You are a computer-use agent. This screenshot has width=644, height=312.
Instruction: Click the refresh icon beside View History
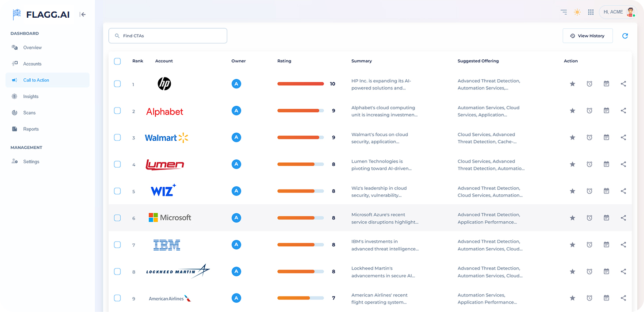pyautogui.click(x=625, y=36)
